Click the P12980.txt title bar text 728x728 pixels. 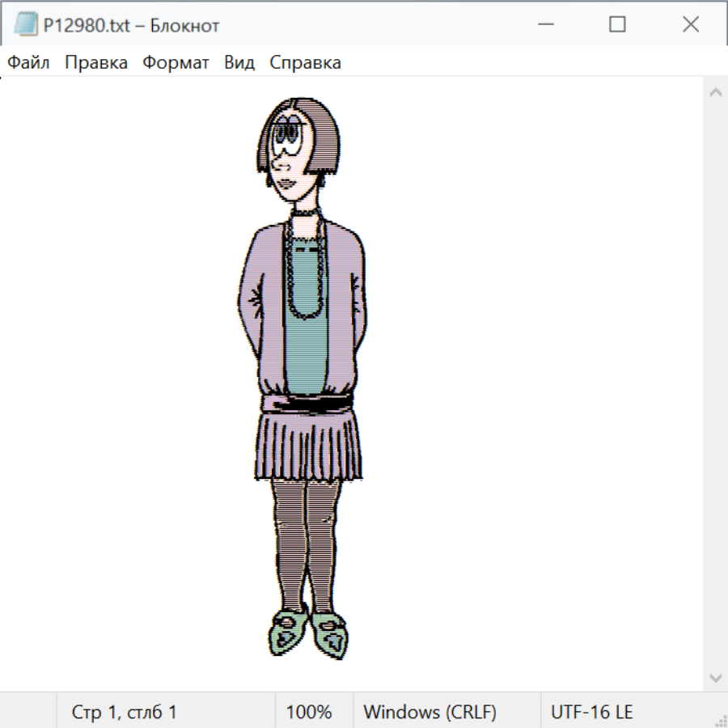[131, 26]
